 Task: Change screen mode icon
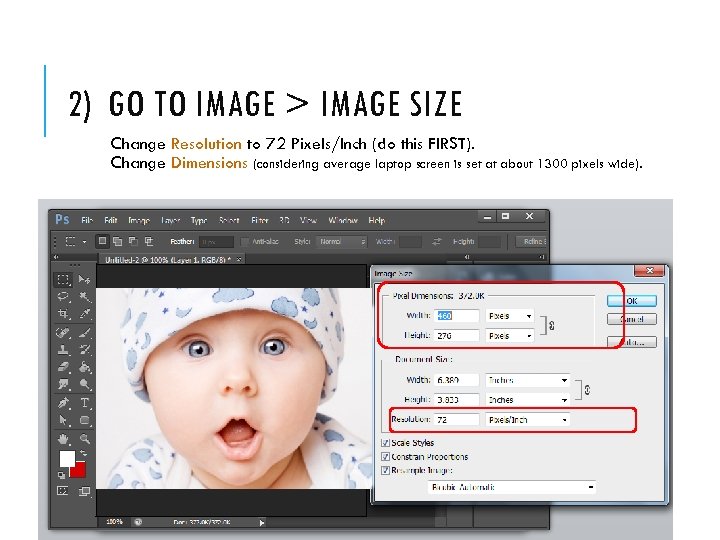pyautogui.click(x=84, y=491)
